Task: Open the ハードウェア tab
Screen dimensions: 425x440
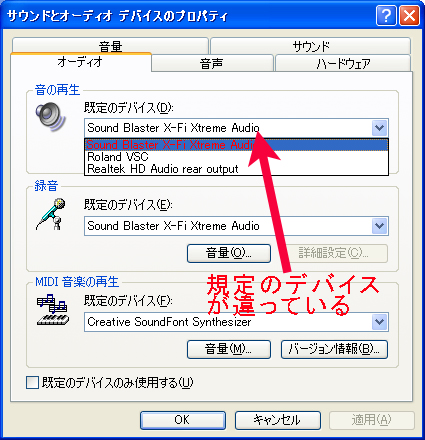Action: (x=343, y=63)
